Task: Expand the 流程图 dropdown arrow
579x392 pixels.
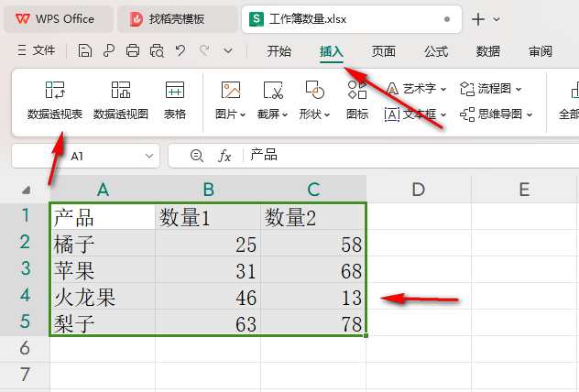Action: point(519,89)
